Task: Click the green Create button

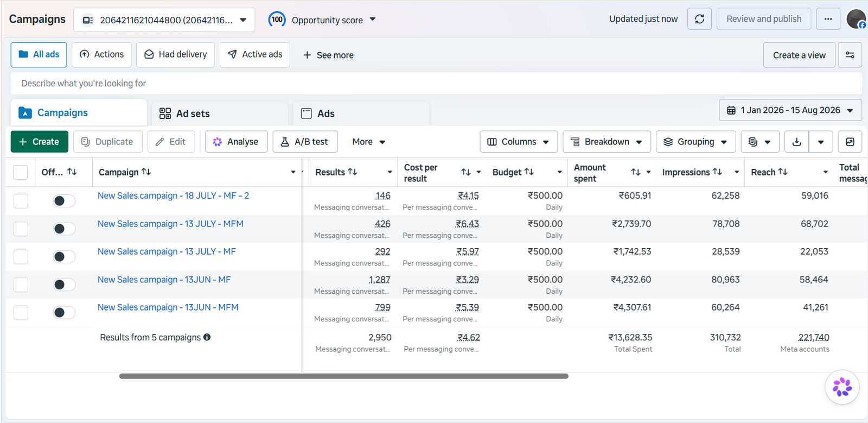Action: (x=40, y=142)
